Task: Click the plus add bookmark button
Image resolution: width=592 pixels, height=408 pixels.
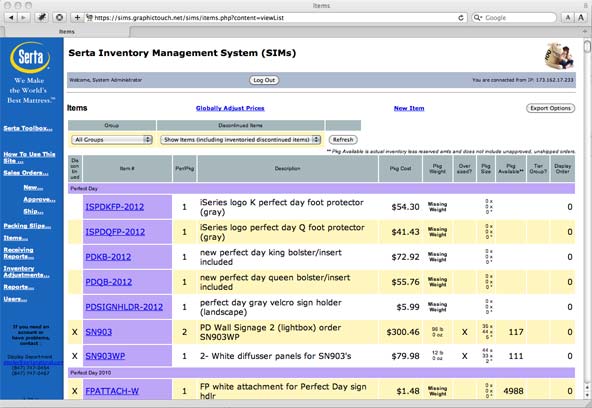Action: click(77, 17)
